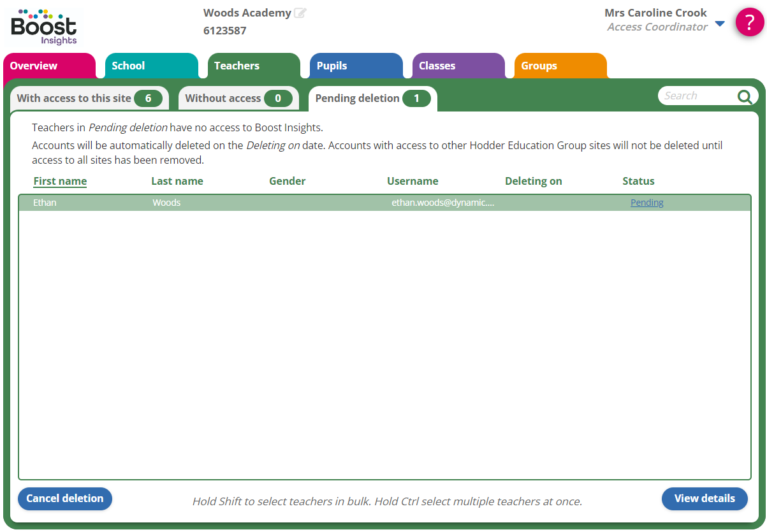Image resolution: width=767 pixels, height=532 pixels.
Task: Open the Pending status link
Action: point(646,203)
